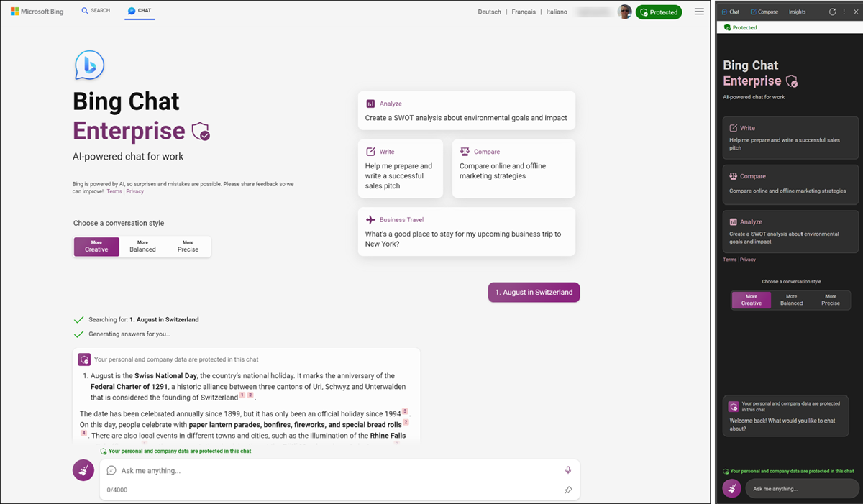This screenshot has height=504, width=863.
Task: Open the hamburger menu at top right
Action: tap(699, 12)
